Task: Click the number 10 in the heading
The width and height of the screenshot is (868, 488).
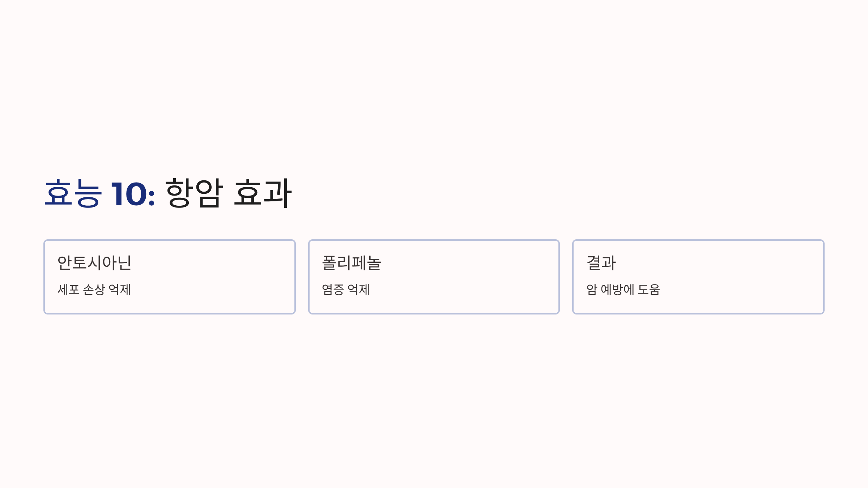Action: tap(129, 194)
